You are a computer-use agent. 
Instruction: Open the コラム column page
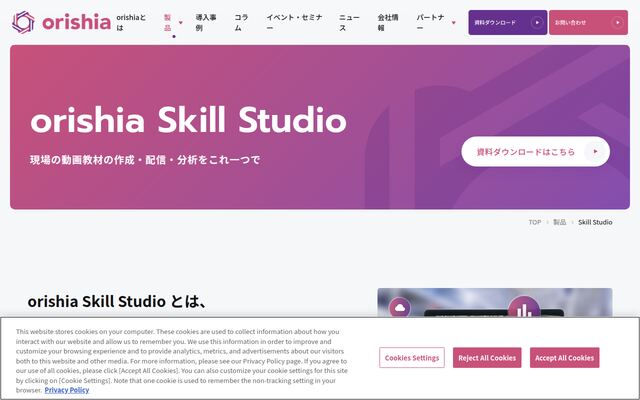[241, 22]
